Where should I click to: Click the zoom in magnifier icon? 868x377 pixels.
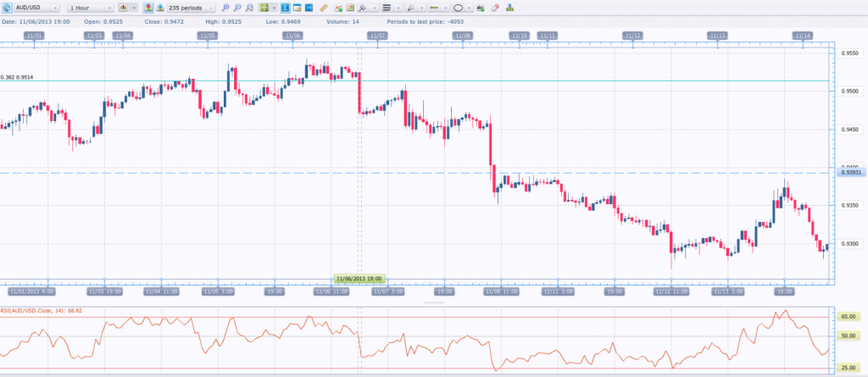tap(225, 8)
